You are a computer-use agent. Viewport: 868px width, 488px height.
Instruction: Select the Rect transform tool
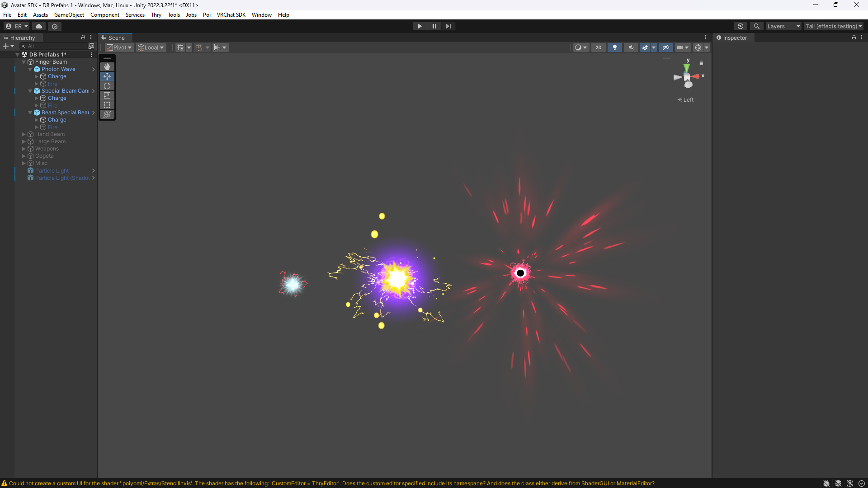tap(107, 105)
